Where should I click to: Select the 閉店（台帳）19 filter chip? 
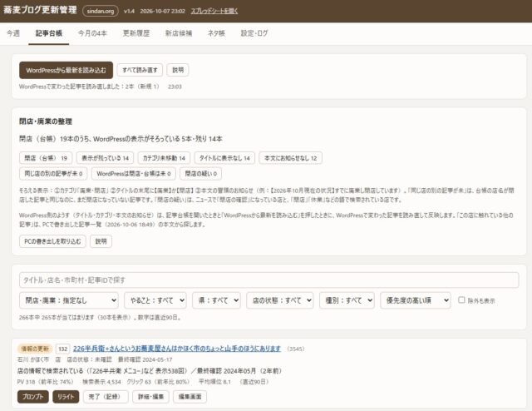click(x=46, y=158)
